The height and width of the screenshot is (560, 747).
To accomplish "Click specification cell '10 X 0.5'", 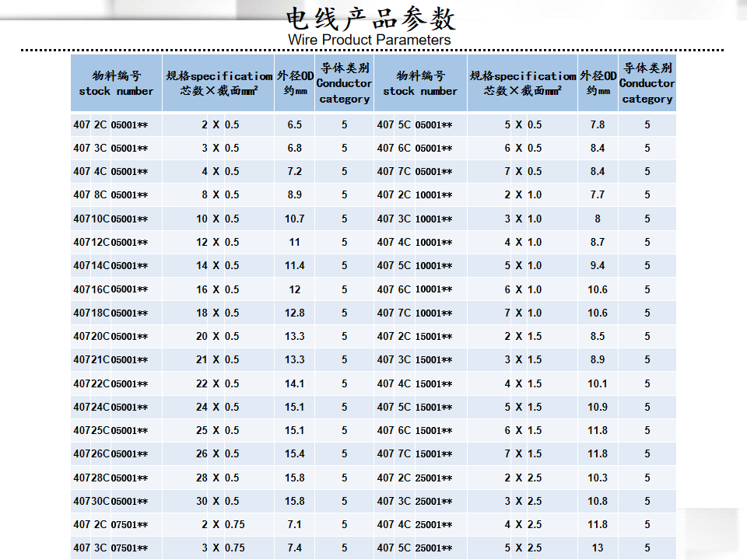I will [218, 219].
